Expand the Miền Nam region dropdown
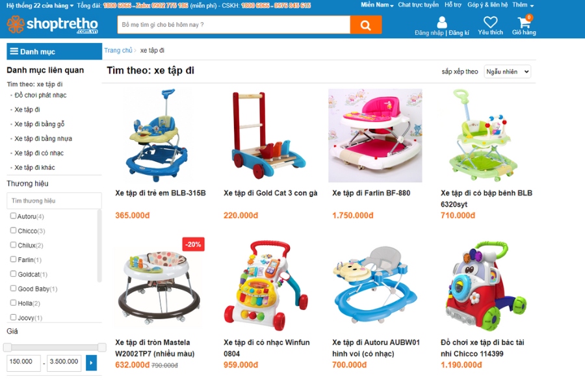Image resolution: width=585 pixels, height=392 pixels. coord(377,5)
